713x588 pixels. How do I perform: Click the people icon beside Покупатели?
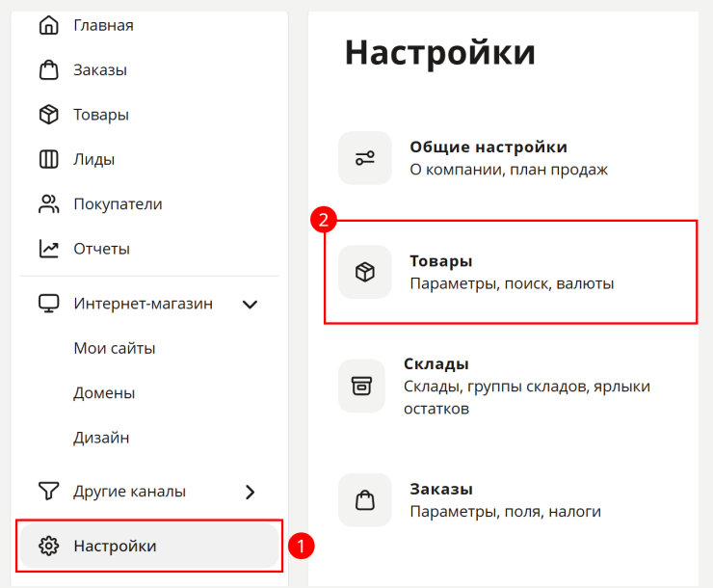[x=48, y=204]
